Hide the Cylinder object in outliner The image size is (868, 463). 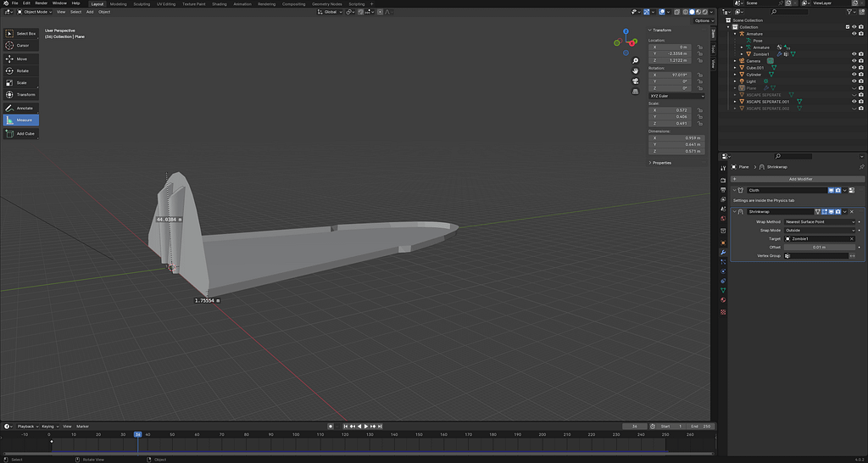(854, 75)
